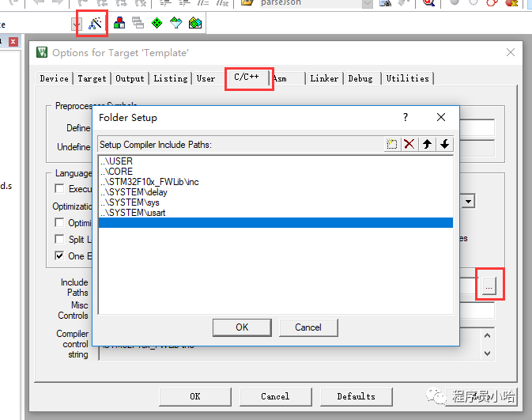Image resolution: width=532 pixels, height=420 pixels.
Task: Add a new include path entry
Action: (x=391, y=144)
